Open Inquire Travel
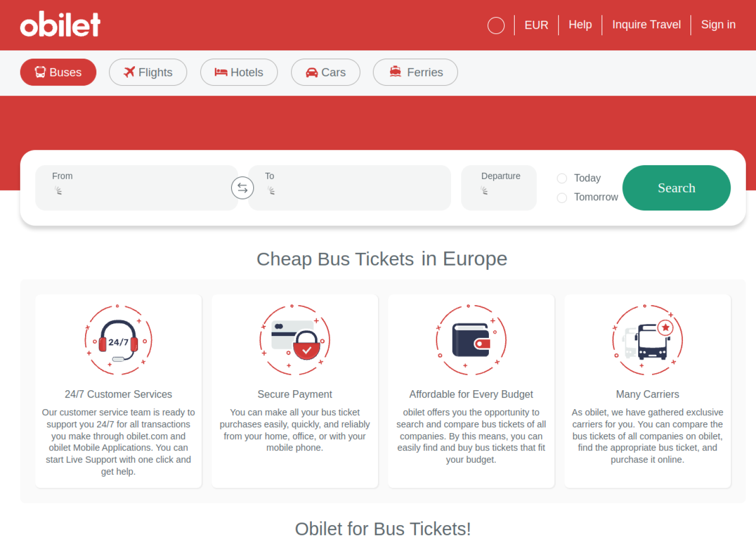 [x=646, y=25]
